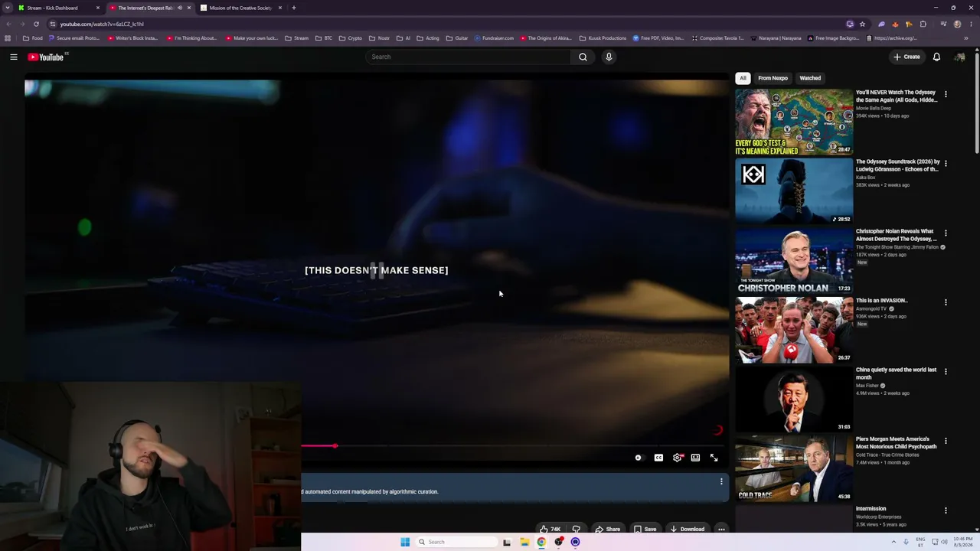The width and height of the screenshot is (980, 551).
Task: Open the 'Free PDF, Video, Im...' bookmark
Action: tap(658, 38)
